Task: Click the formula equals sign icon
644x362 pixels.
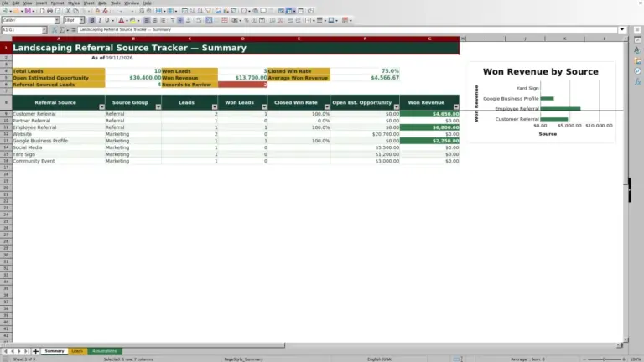Action: (x=74, y=30)
